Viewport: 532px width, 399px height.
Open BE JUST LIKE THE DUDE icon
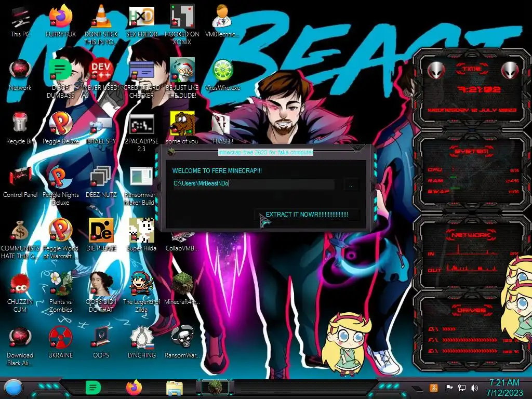tap(182, 79)
